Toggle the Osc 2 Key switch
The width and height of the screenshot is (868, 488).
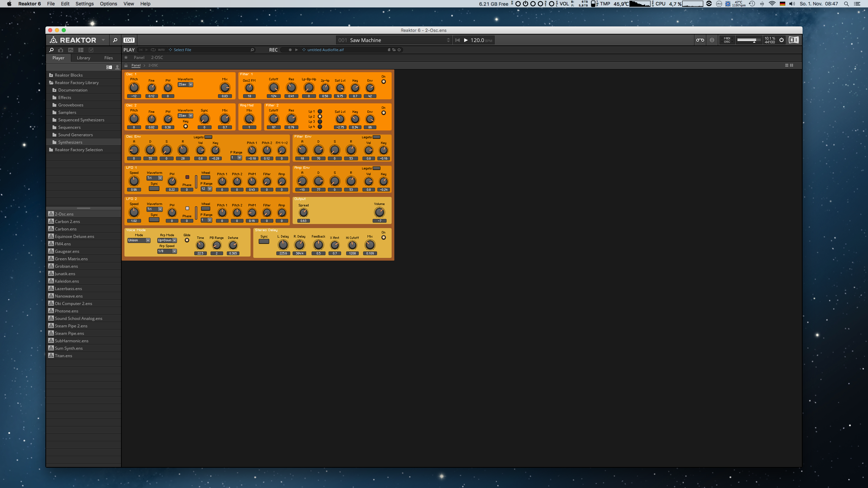click(x=185, y=126)
